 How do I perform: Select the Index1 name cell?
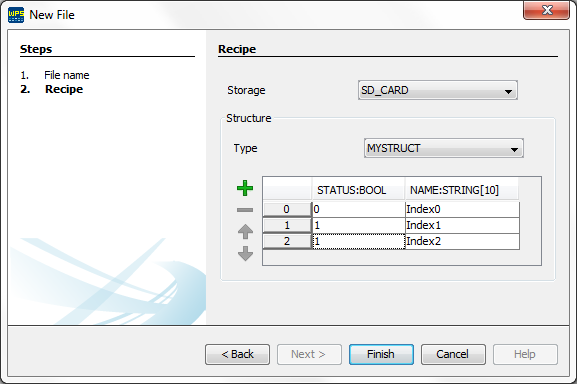click(462, 225)
